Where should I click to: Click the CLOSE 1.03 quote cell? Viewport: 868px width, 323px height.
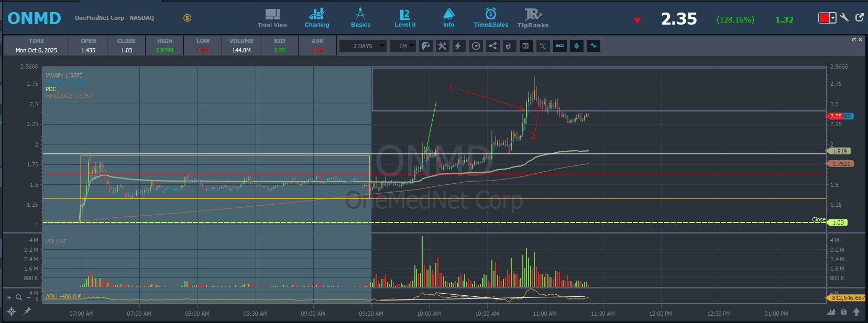[x=126, y=46]
